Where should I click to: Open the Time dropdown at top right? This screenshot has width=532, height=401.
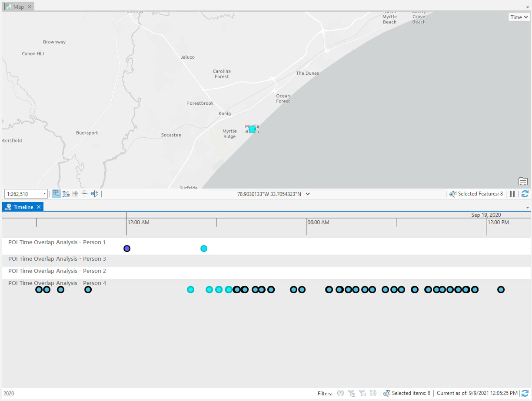pos(519,17)
